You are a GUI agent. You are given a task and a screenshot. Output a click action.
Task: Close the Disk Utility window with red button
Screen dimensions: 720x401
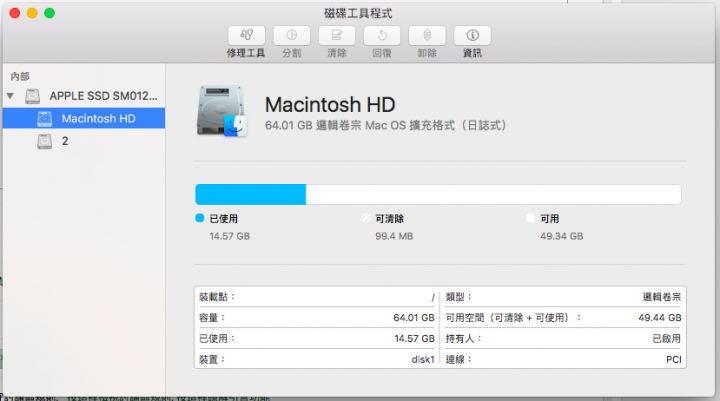[x=15, y=13]
